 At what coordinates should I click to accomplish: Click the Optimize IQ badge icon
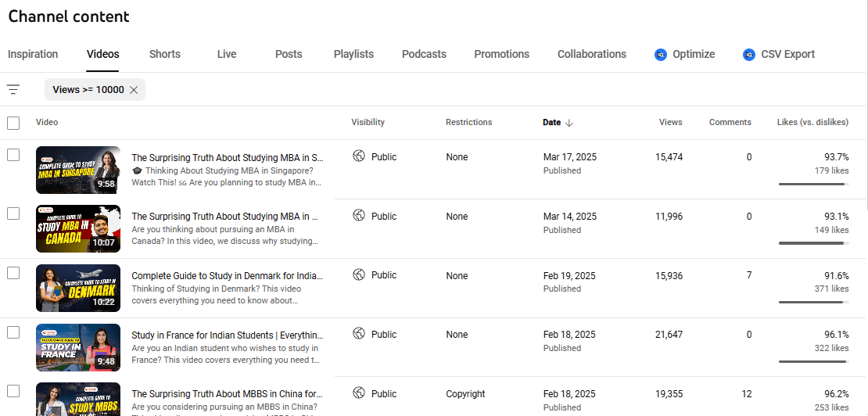661,55
